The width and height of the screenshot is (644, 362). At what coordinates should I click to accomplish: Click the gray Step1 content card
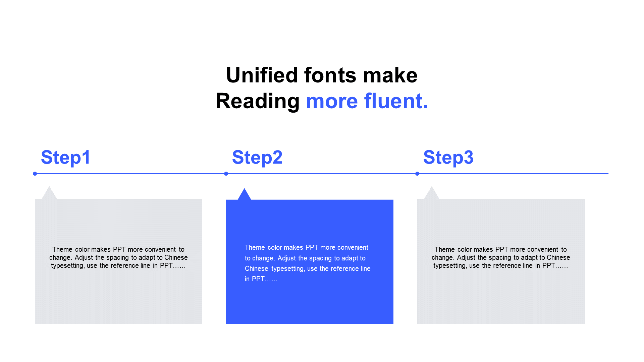(119, 261)
